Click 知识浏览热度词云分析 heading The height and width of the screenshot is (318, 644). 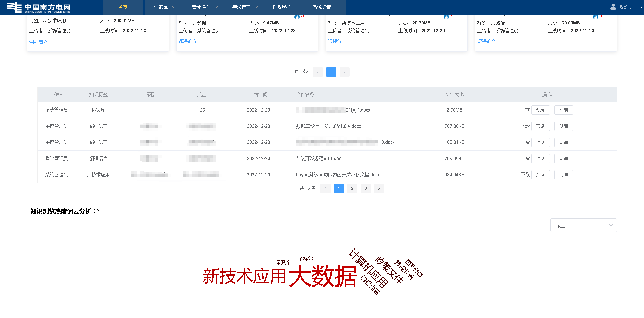click(x=61, y=211)
